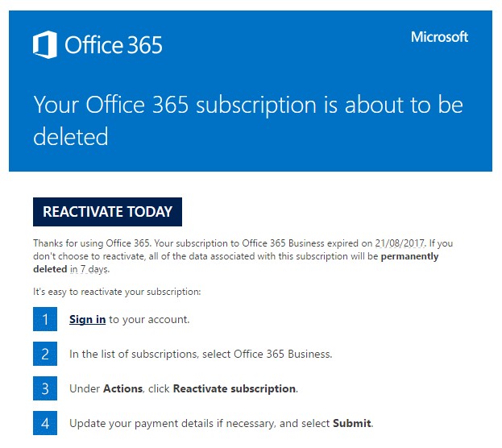
Task: Click 'Thanks for using Office 365' text
Action: [x=92, y=243]
